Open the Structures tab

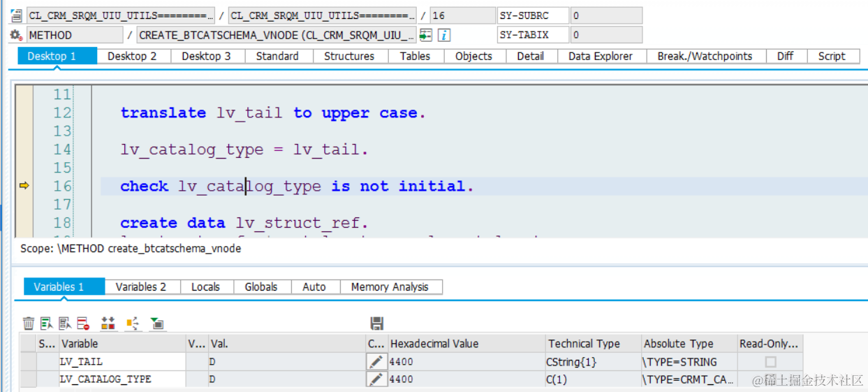point(349,56)
